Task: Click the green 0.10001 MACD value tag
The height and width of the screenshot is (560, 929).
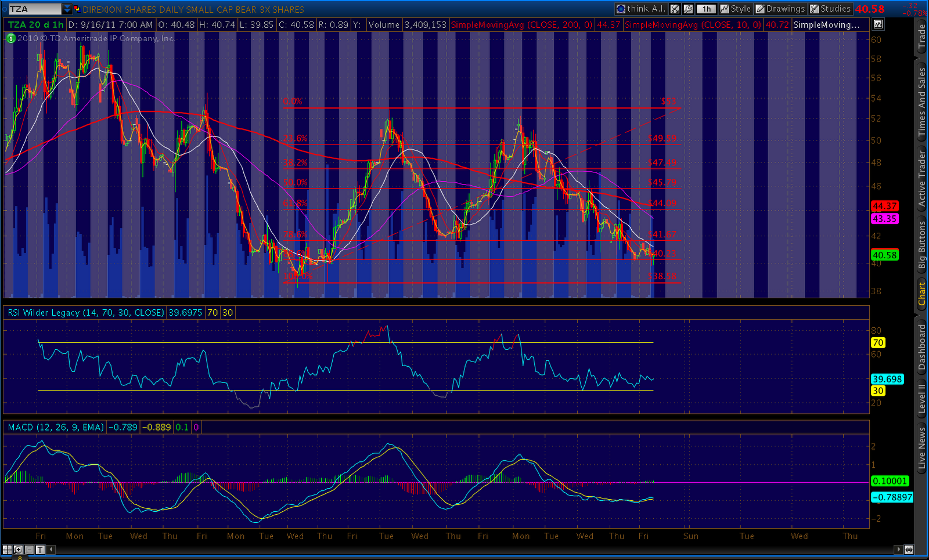Action: pos(890,481)
